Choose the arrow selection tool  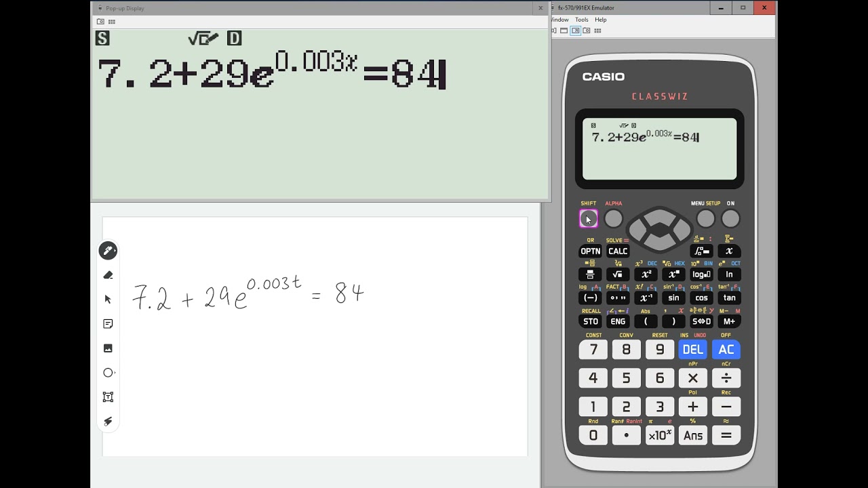click(x=108, y=300)
